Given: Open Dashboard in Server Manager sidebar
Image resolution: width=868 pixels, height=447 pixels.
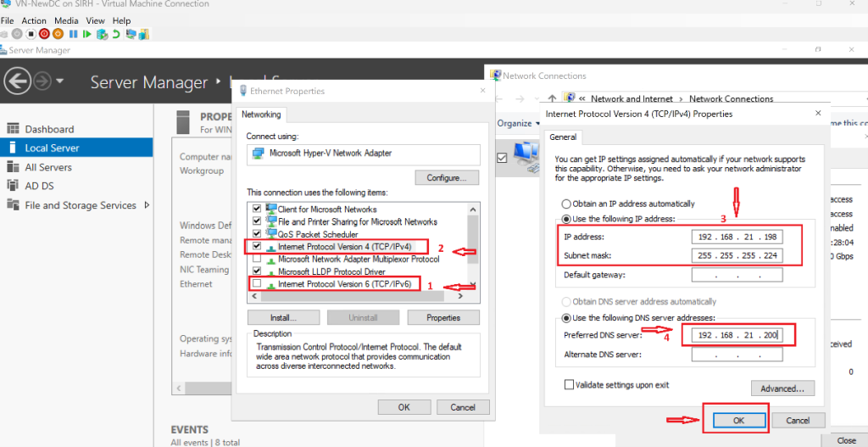Looking at the screenshot, I should point(49,129).
